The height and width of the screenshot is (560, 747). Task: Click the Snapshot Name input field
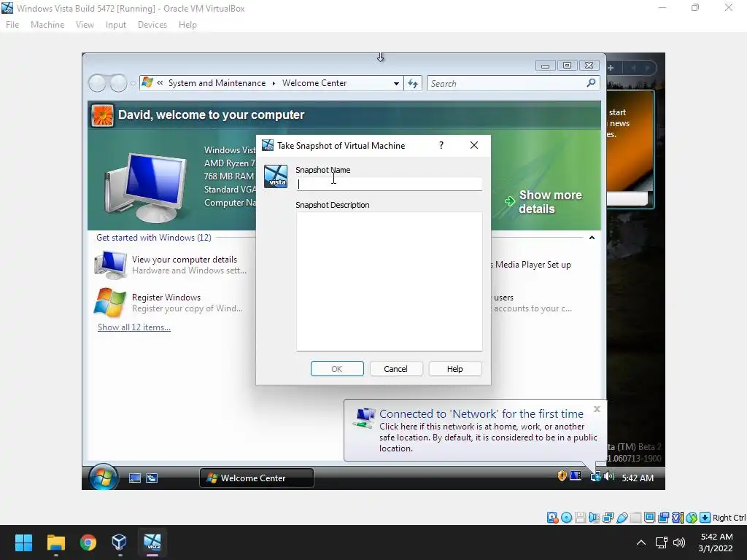pos(390,184)
